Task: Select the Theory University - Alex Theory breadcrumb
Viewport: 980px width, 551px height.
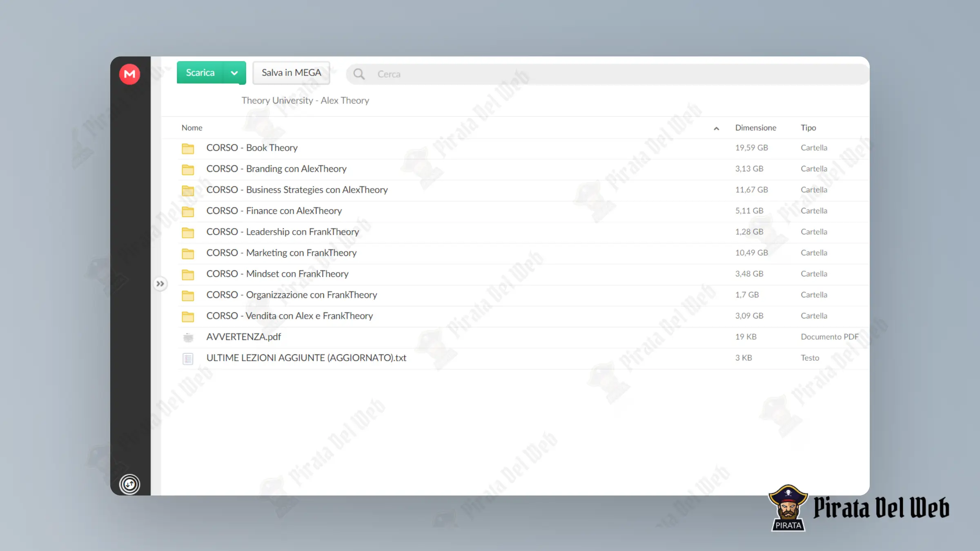Action: (x=305, y=100)
